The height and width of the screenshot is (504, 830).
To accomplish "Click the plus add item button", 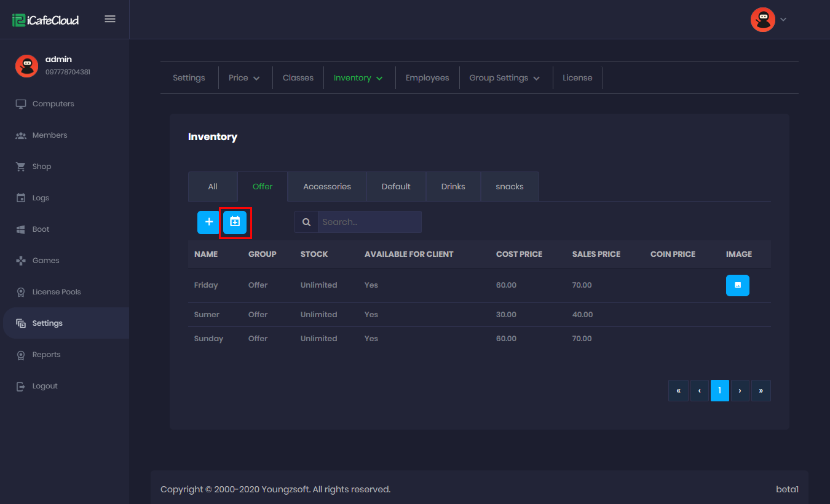I will click(208, 222).
